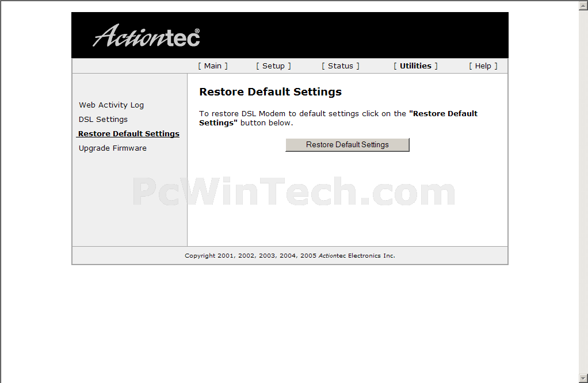
Task: Select Restore Default Settings sidebar link
Action: click(129, 134)
